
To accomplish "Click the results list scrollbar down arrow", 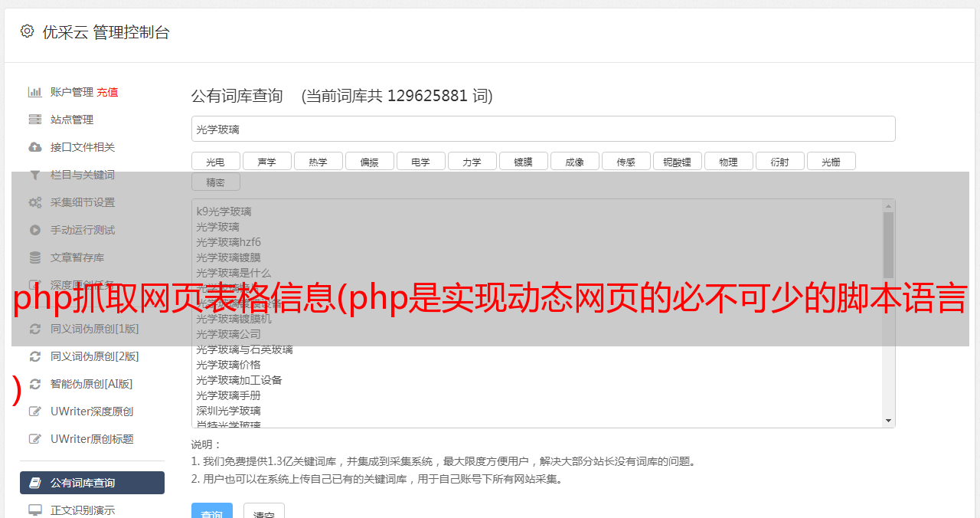I will 888,421.
